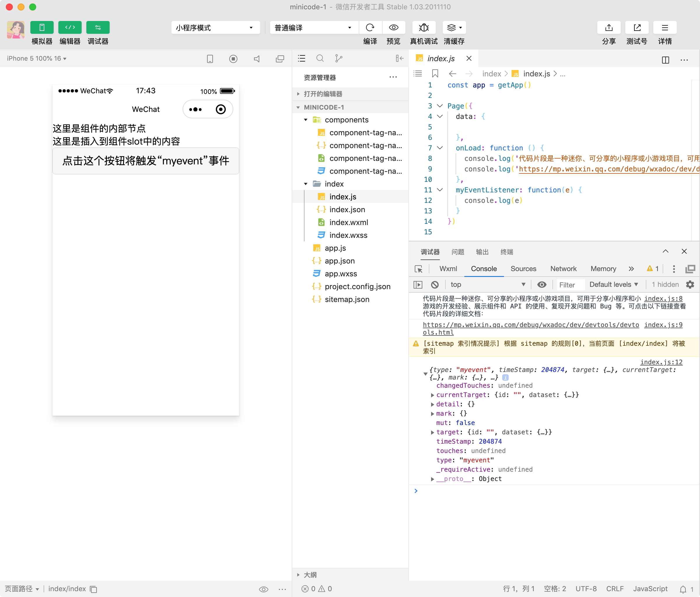
Task: Toggle the editor panel button
Action: coord(70,28)
